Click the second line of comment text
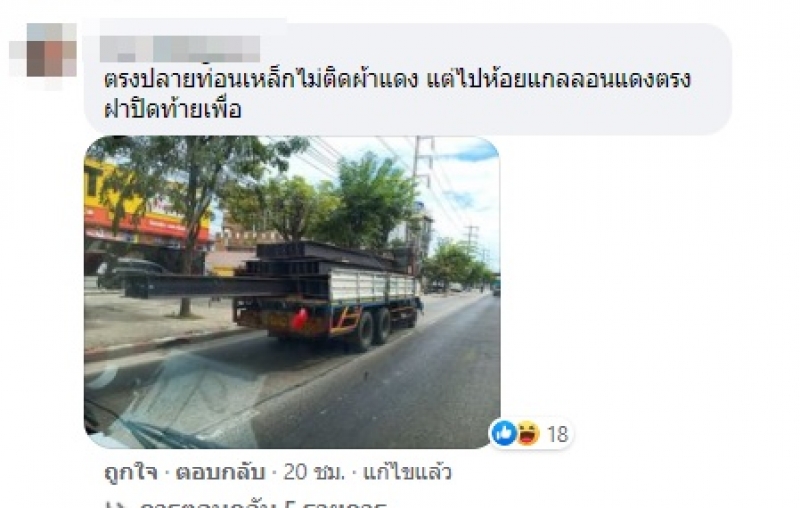The height and width of the screenshot is (508, 800). tap(172, 110)
